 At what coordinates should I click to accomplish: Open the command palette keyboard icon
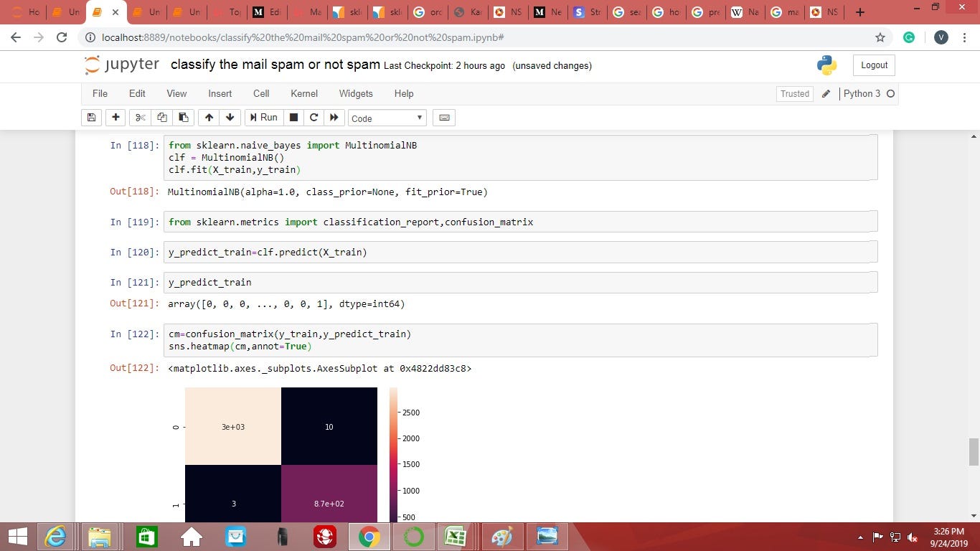tap(444, 117)
